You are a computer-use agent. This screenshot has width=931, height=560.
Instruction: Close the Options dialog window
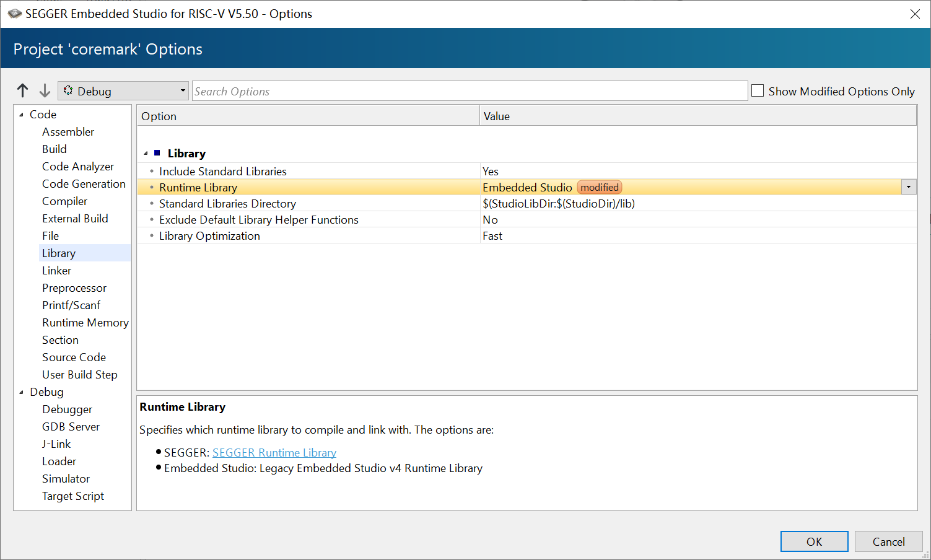(915, 14)
